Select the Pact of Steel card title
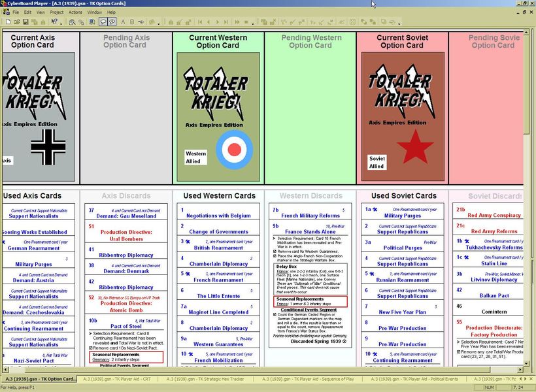536x392 pixels. pos(125,326)
